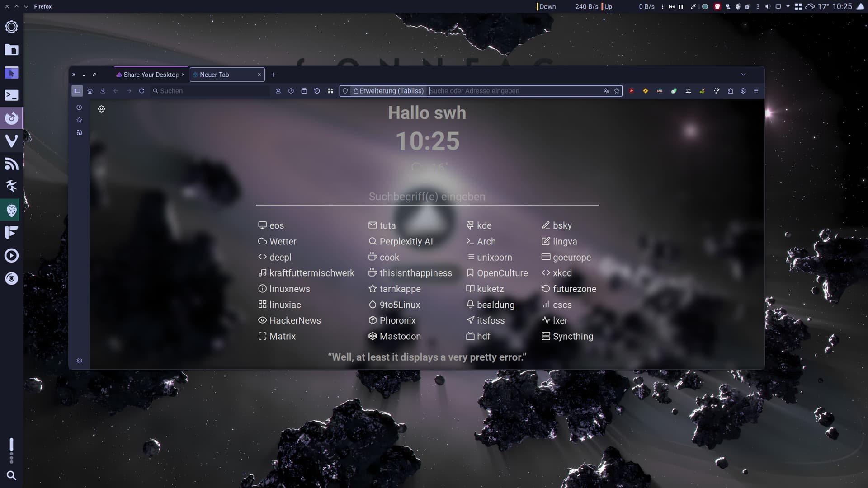Click the back navigation arrow
Viewport: 868px width, 488px height.
coord(116,91)
